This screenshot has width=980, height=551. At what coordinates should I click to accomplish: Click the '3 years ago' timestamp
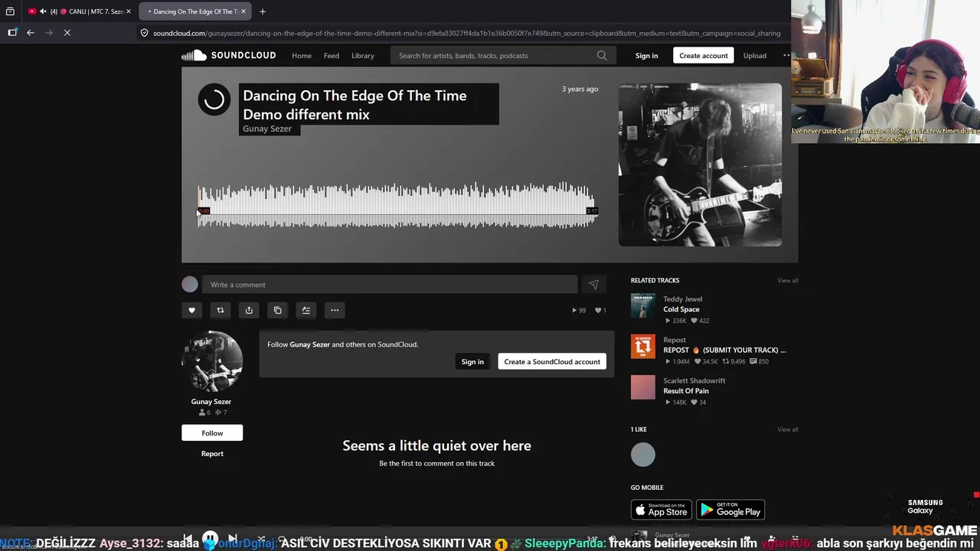[x=580, y=89]
